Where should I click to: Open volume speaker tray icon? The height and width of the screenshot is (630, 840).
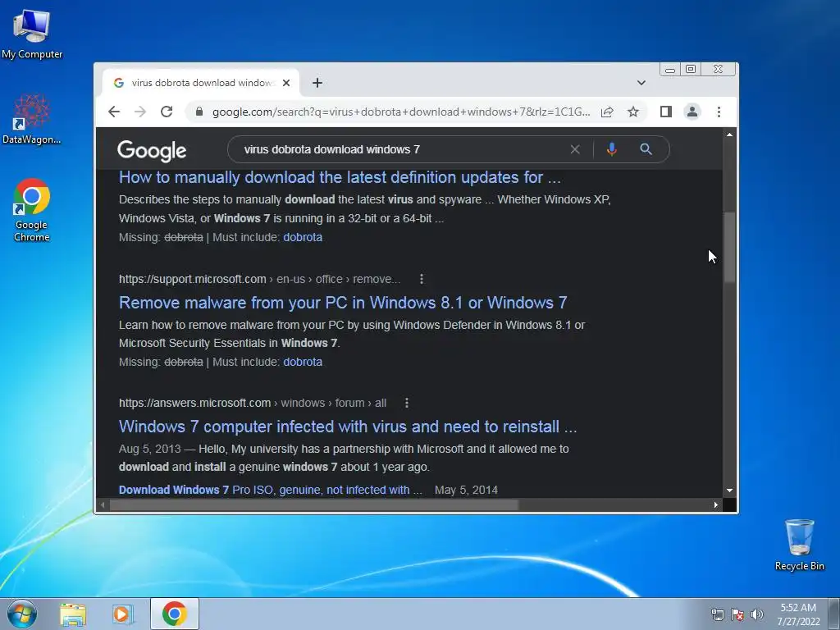[x=757, y=614]
